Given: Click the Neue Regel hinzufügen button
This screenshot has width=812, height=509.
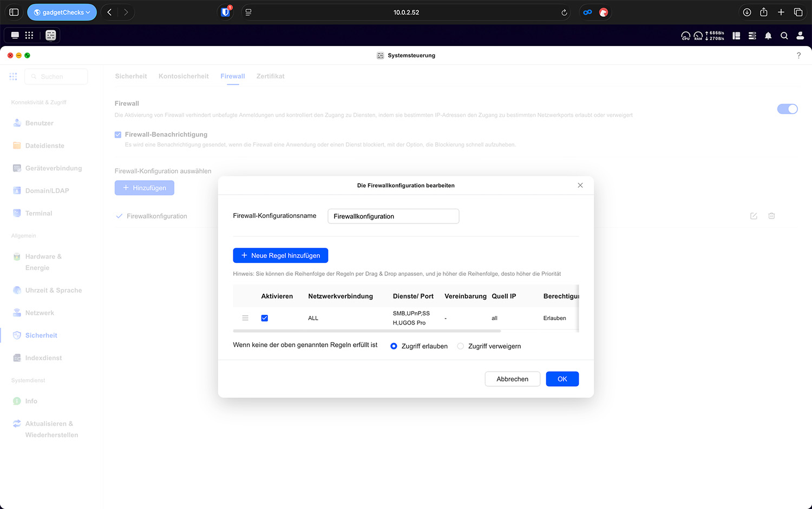Looking at the screenshot, I should pos(280,255).
